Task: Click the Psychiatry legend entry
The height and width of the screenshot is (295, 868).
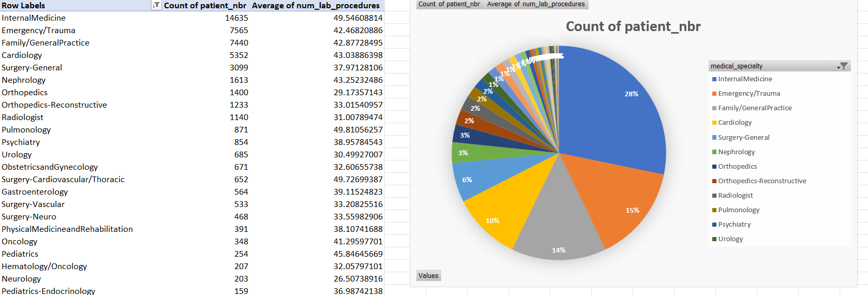Action: (731, 225)
